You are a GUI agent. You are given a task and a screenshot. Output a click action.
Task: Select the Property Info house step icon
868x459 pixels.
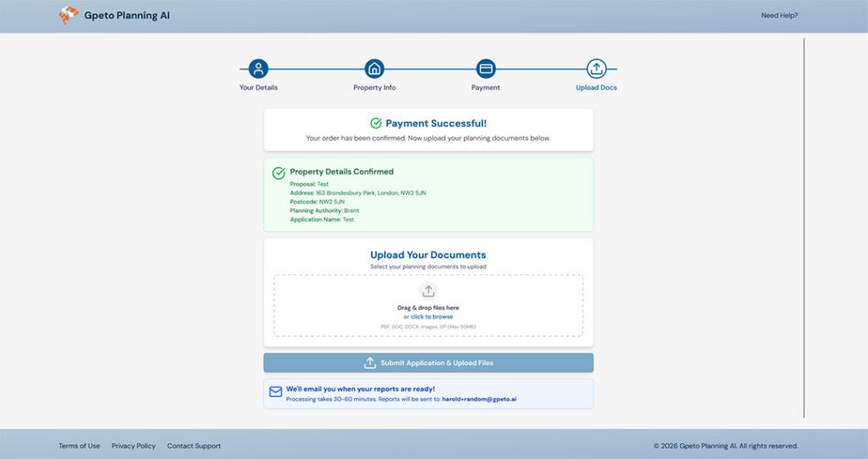[374, 69]
